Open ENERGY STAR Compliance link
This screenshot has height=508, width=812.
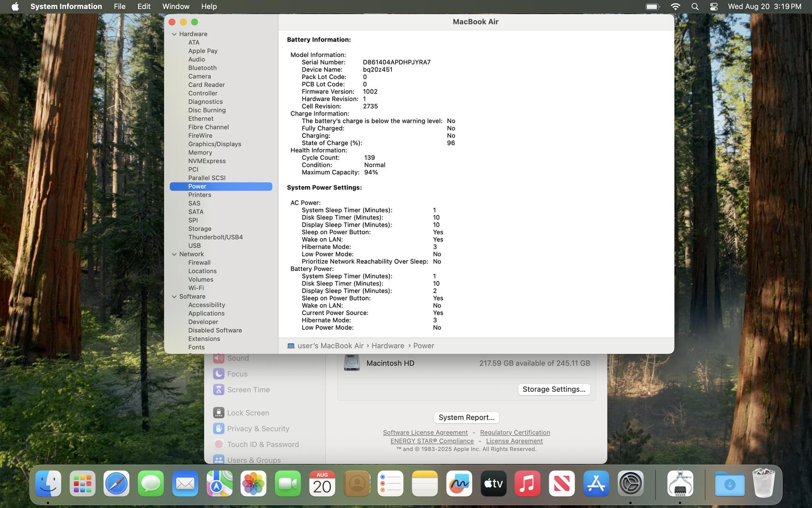432,441
